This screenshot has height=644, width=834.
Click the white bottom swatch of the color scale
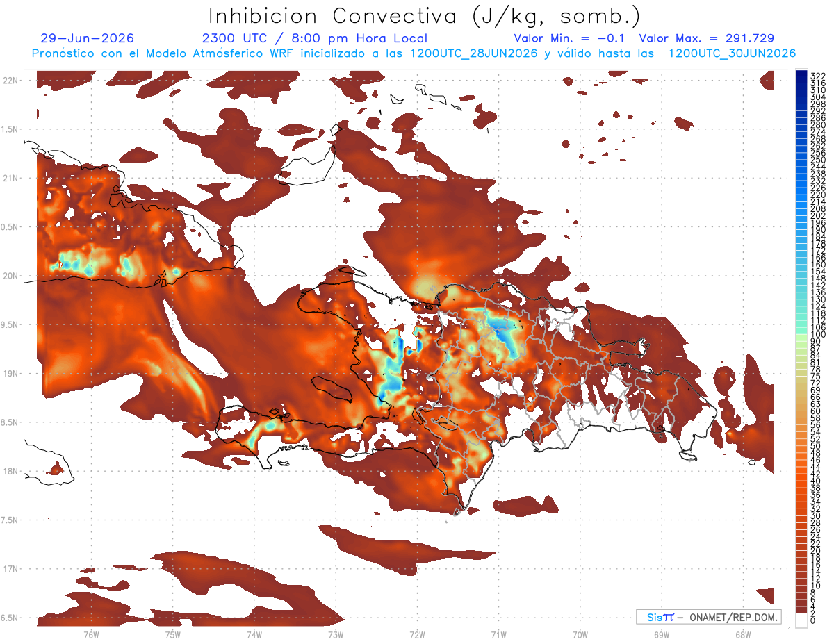click(801, 620)
